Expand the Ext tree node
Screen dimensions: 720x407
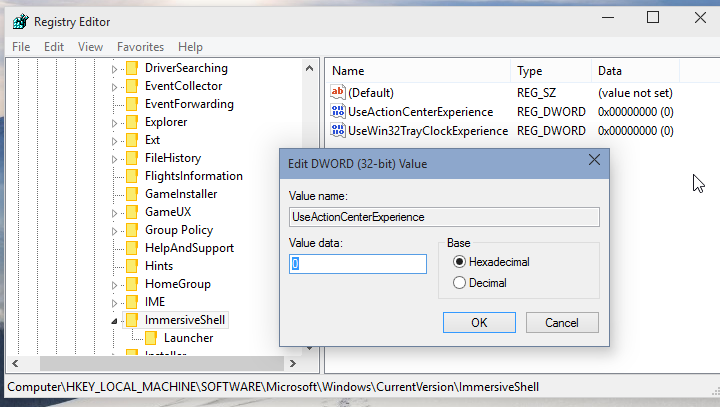[x=114, y=141]
